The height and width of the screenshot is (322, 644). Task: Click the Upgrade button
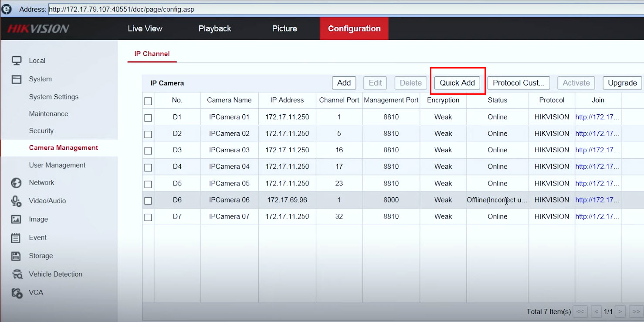[622, 83]
